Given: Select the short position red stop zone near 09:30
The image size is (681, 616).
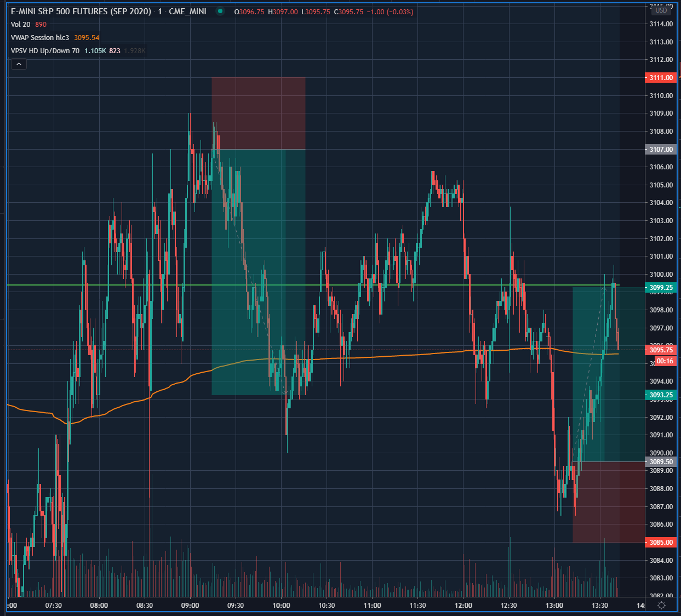Looking at the screenshot, I should (259, 113).
